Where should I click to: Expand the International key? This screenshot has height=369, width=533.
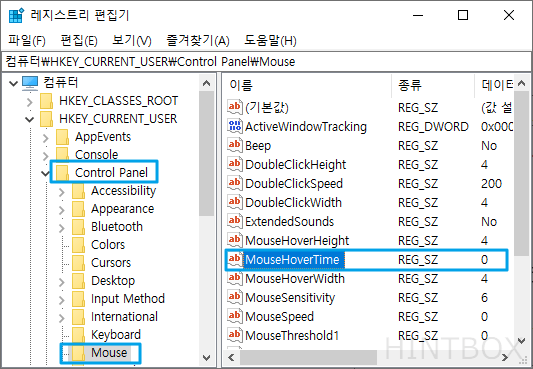tap(62, 318)
